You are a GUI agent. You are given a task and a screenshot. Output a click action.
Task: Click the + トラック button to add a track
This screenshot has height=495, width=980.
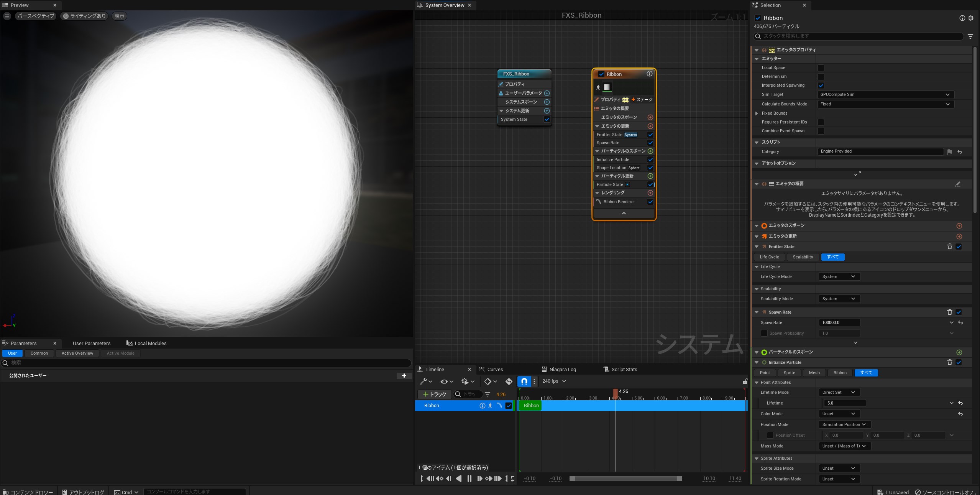click(x=433, y=394)
